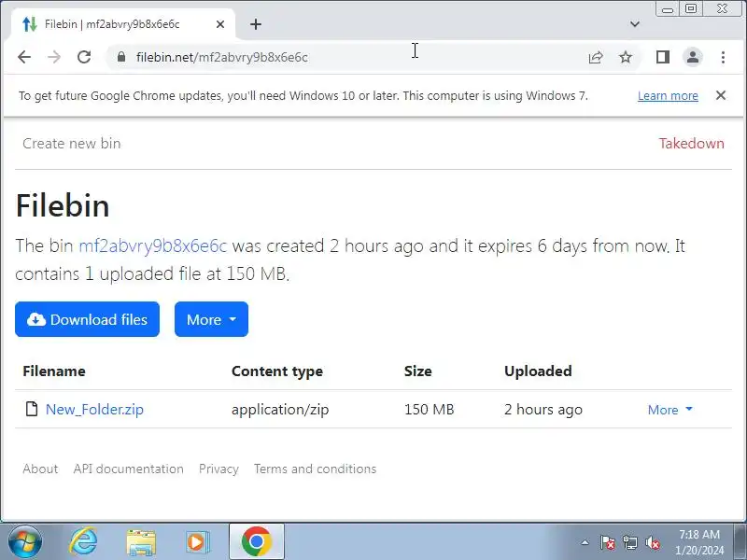The image size is (747, 560).
Task: Click the Size column header
Action: click(x=417, y=371)
